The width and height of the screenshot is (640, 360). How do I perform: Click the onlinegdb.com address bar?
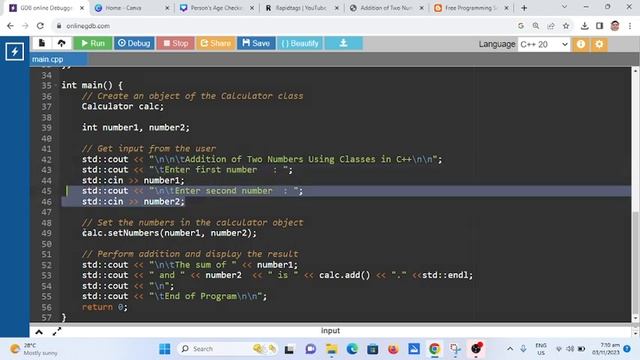pos(286,26)
